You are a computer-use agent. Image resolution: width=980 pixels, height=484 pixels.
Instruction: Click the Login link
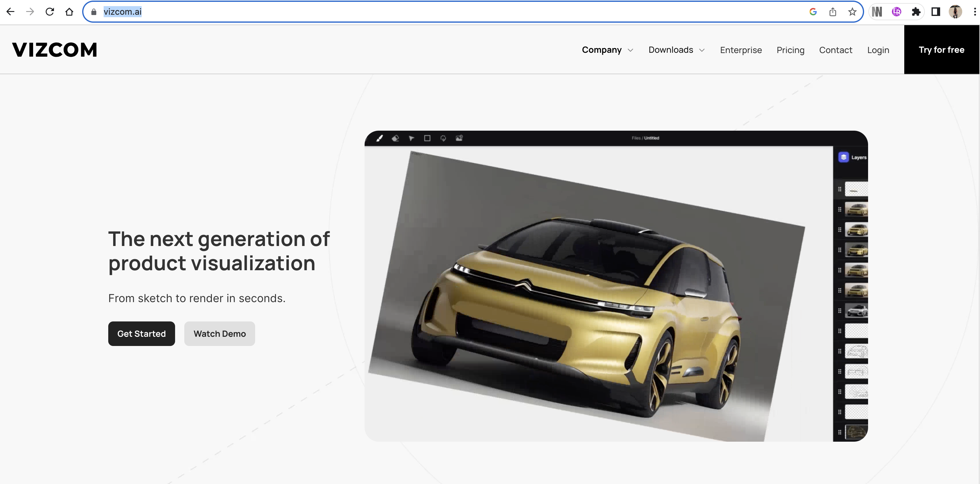tap(878, 50)
